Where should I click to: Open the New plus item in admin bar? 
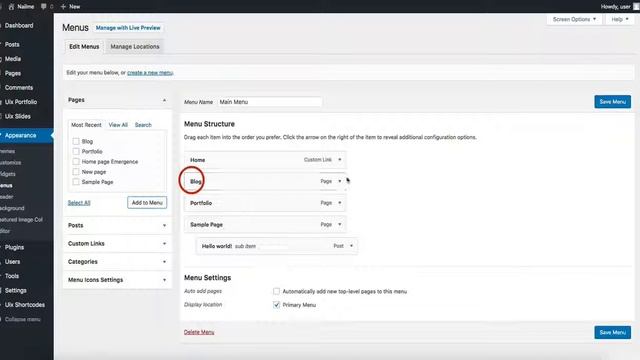pos(70,7)
